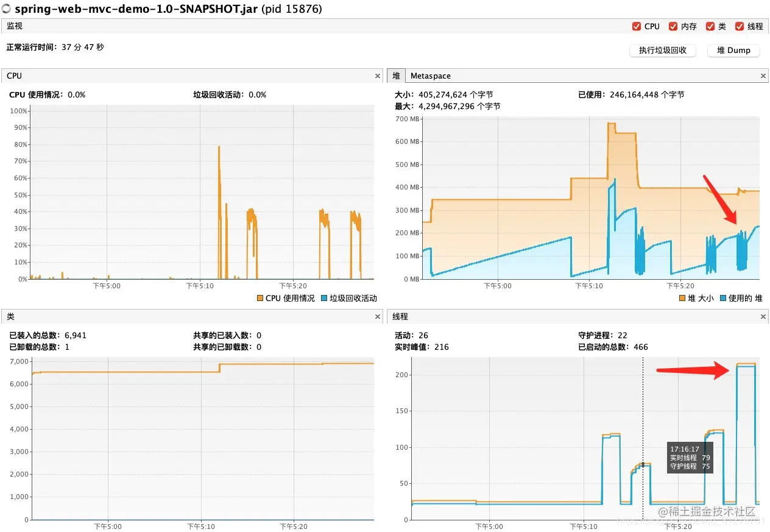Click the 79% CPU spike peak in chart
The height and width of the screenshot is (532, 770).
(219, 147)
